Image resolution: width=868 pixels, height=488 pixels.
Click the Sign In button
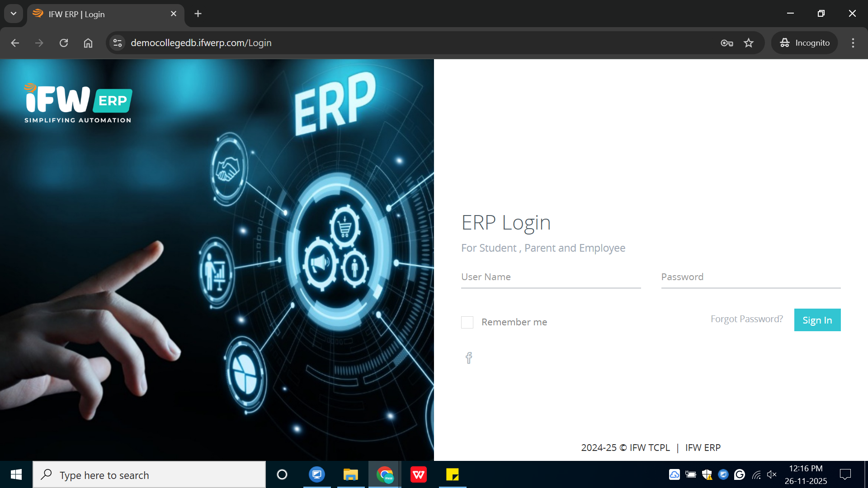(x=817, y=320)
